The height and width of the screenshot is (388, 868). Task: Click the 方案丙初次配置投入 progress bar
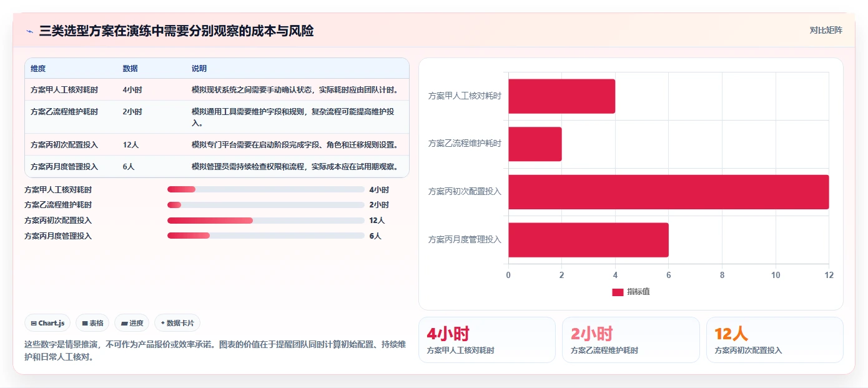pos(266,221)
